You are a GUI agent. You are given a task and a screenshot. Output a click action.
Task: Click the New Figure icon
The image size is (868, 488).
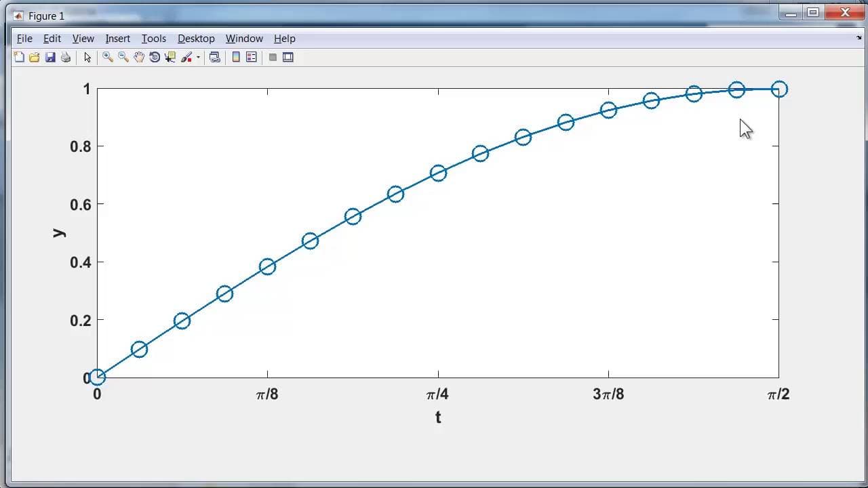pos(19,58)
